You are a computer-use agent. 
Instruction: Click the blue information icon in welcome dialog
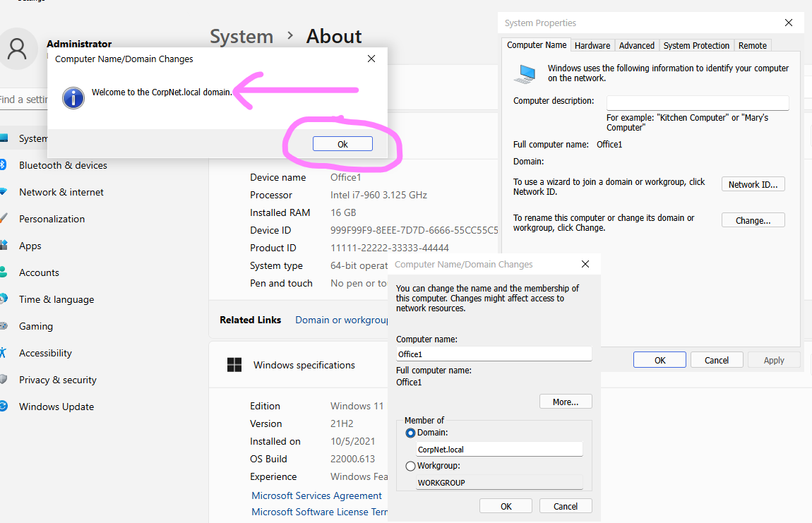pos(73,98)
